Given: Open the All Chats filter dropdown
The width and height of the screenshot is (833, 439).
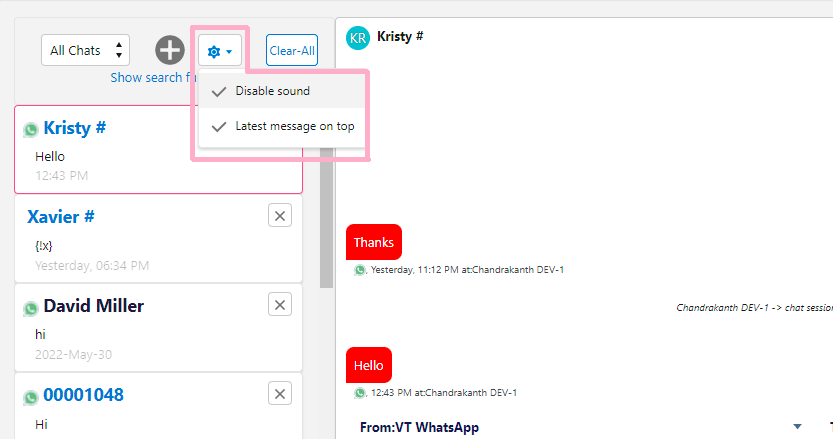Looking at the screenshot, I should (85, 50).
